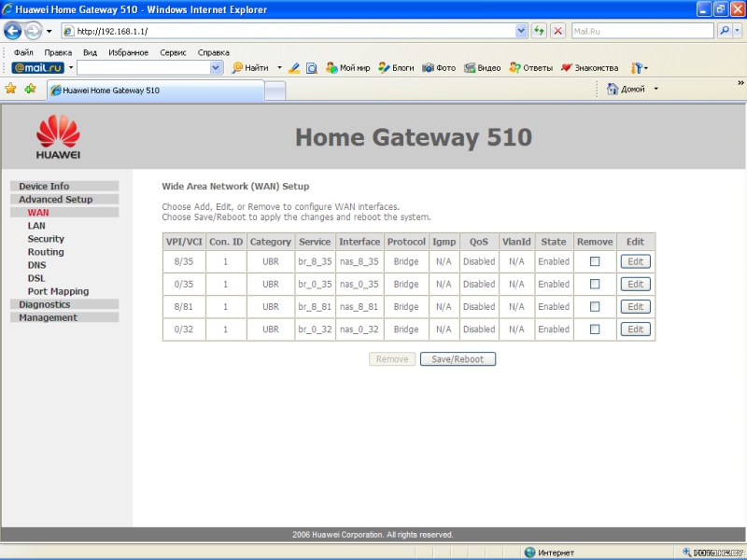This screenshot has height=560, width=747.
Task: Click the Stop loading X icon
Action: pos(557,31)
